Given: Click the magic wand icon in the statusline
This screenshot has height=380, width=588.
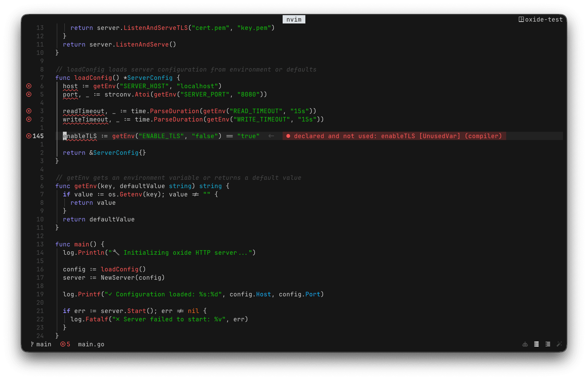Looking at the screenshot, I should click(559, 344).
